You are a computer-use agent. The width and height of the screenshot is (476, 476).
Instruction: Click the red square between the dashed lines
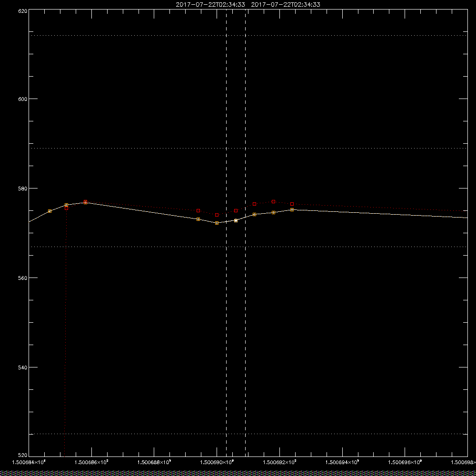236,211
